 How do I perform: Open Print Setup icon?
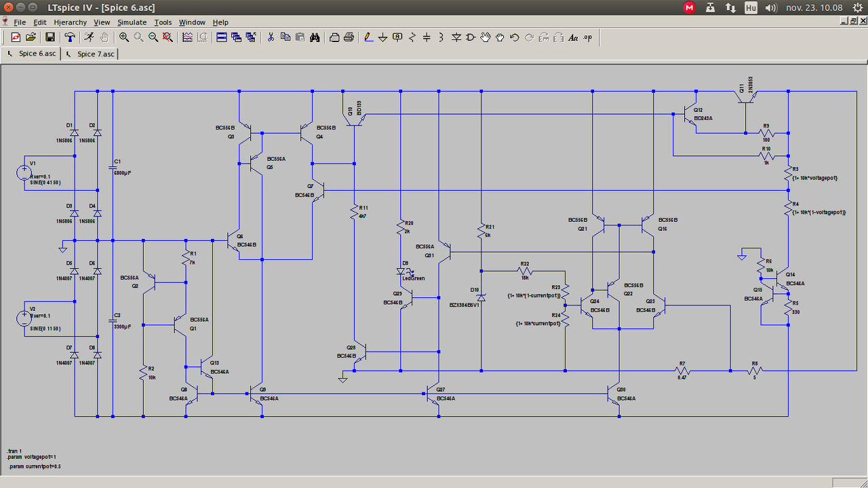(334, 37)
